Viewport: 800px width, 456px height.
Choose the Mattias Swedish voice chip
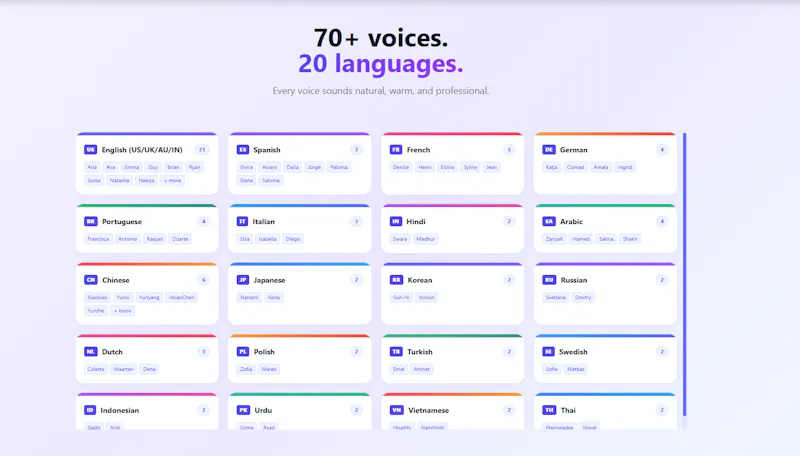click(x=576, y=369)
